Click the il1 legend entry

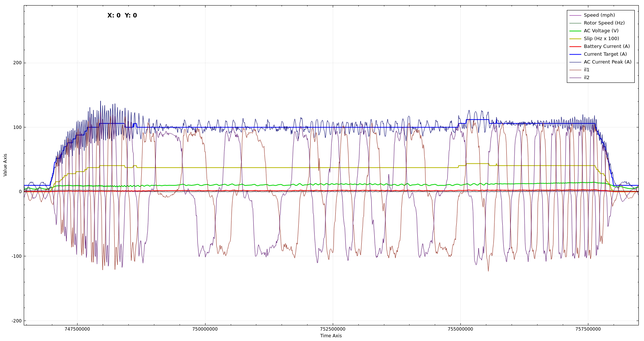pos(586,70)
